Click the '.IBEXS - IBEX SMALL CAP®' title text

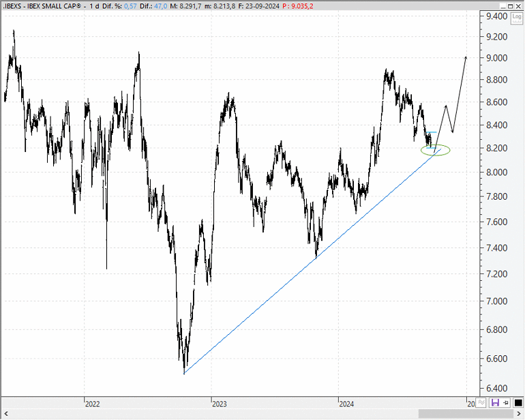tap(42, 6)
